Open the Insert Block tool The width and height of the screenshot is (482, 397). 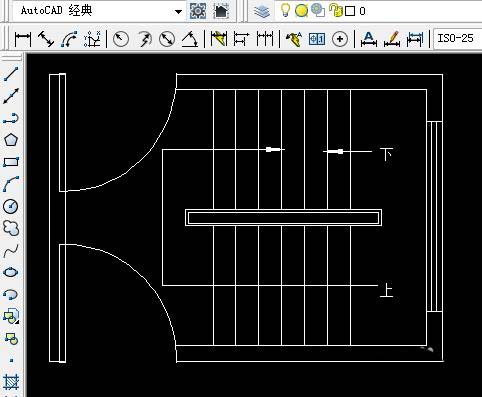click(x=11, y=316)
